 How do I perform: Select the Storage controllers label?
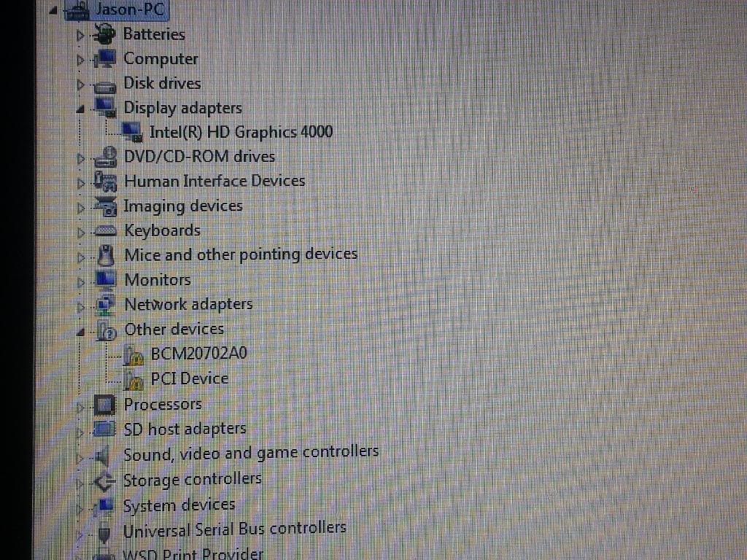click(x=193, y=480)
